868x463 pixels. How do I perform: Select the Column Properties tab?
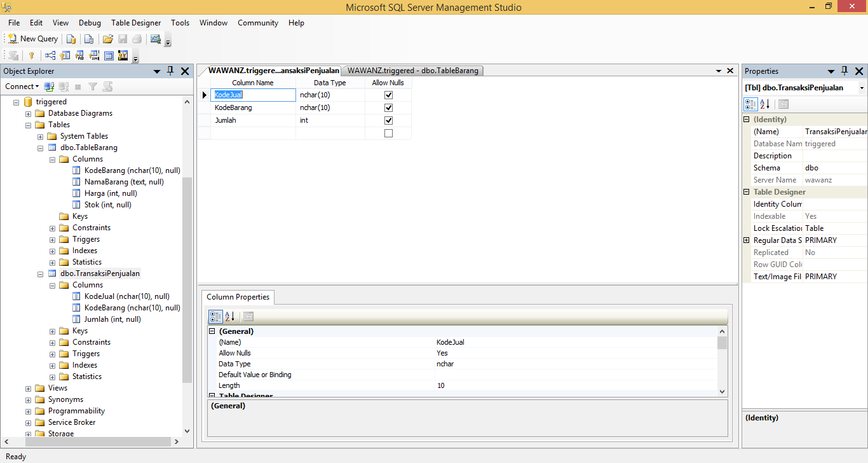tap(238, 297)
